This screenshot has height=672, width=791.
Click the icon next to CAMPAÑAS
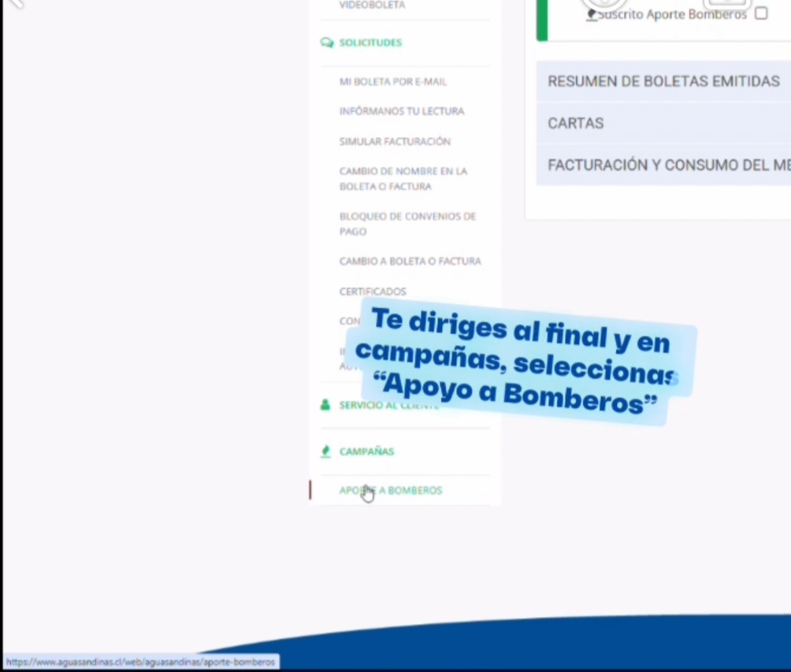(x=325, y=451)
